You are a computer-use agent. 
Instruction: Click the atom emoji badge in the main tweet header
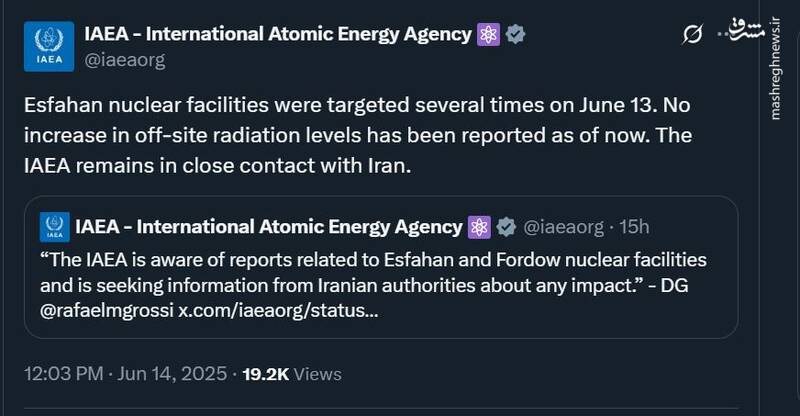pyautogui.click(x=490, y=34)
